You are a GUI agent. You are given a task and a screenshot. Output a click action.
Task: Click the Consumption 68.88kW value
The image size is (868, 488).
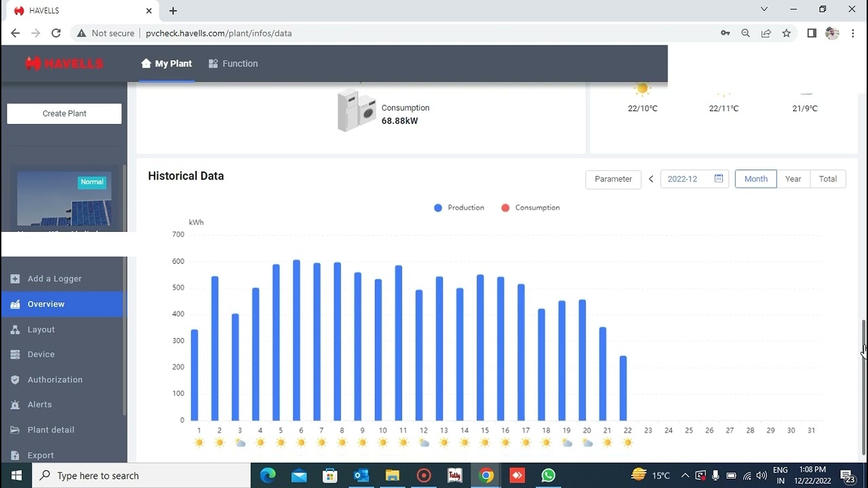(x=399, y=121)
